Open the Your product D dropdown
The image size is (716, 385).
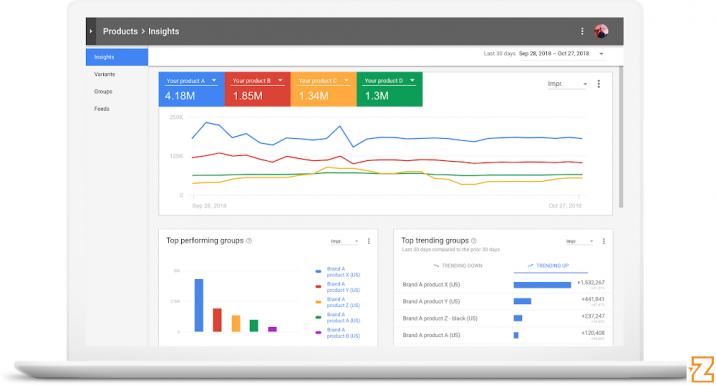412,80
